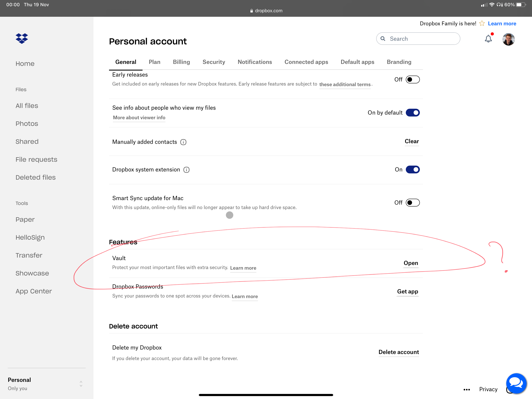
Task: Click Delete account button
Action: (398, 352)
